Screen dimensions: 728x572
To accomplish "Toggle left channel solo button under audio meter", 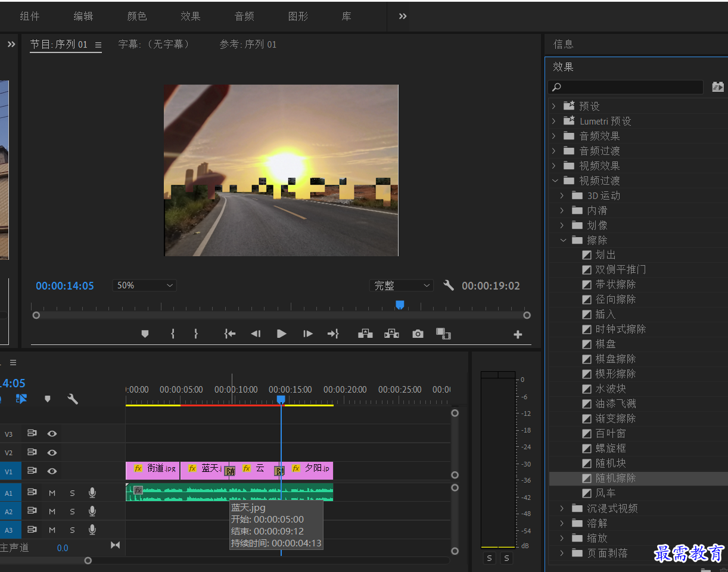I will pyautogui.click(x=490, y=558).
